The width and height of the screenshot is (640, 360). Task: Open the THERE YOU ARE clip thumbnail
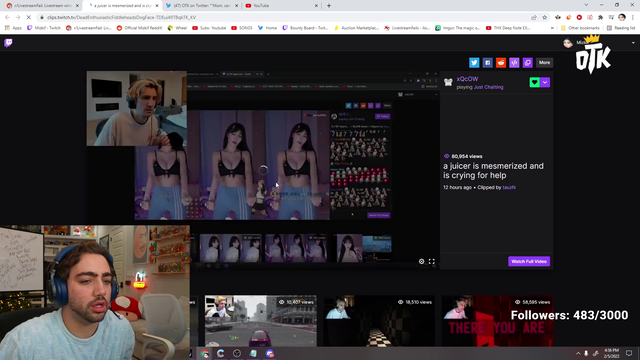(498, 321)
